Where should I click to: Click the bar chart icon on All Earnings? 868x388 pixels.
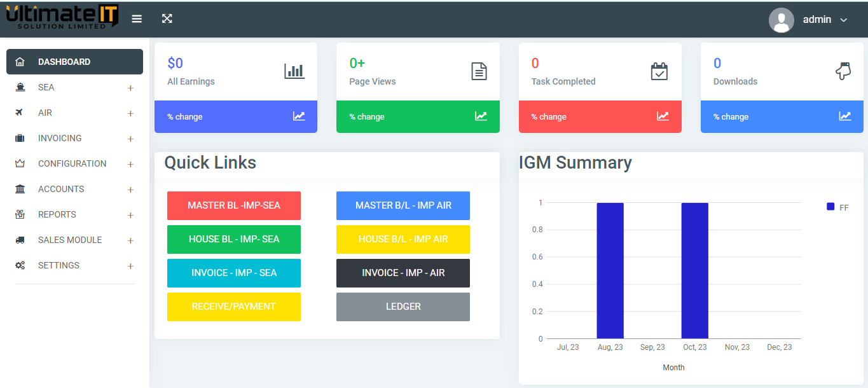click(x=294, y=71)
